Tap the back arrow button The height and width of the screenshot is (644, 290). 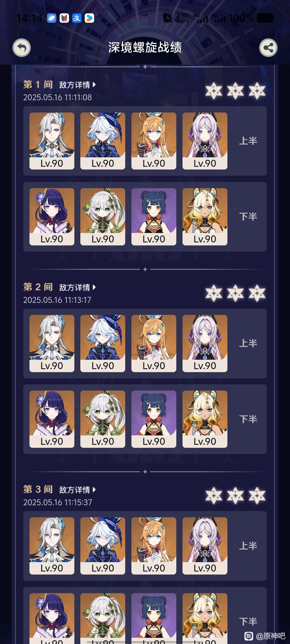tap(21, 48)
